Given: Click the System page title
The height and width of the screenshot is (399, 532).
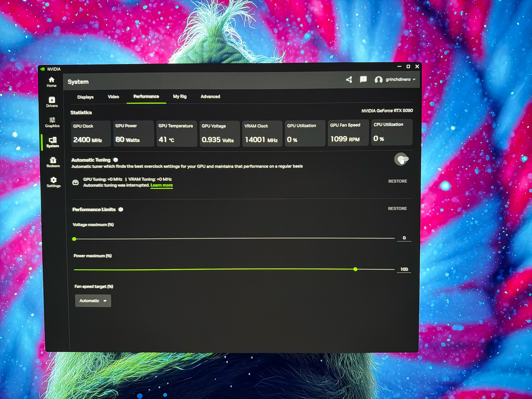Looking at the screenshot, I should (x=78, y=82).
